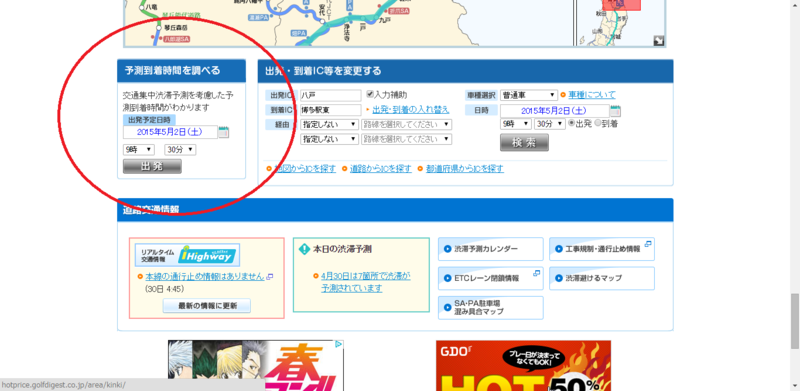Open 30分 minute dropdown under 日時
Viewport: 800px width, 391px height.
pyautogui.click(x=549, y=124)
